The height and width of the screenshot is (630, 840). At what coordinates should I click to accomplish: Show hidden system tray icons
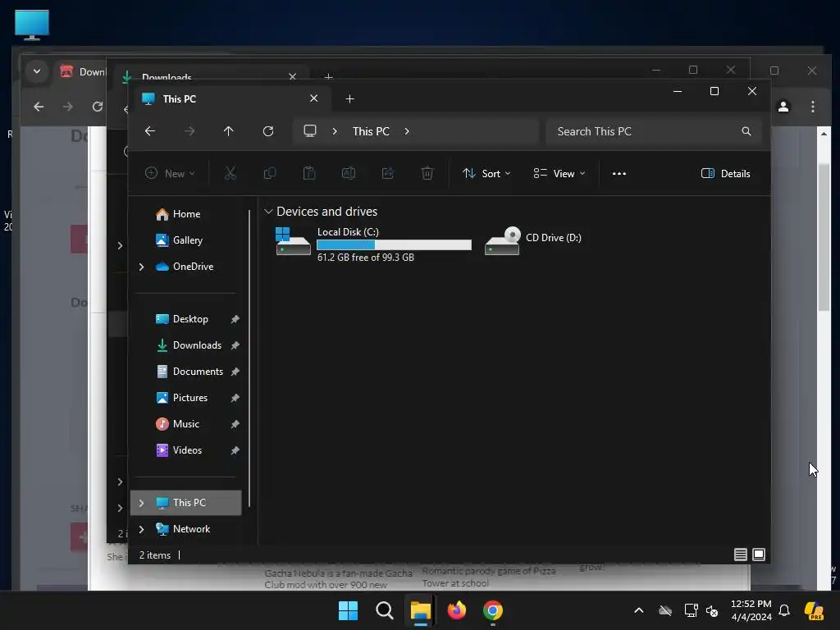[x=638, y=610]
